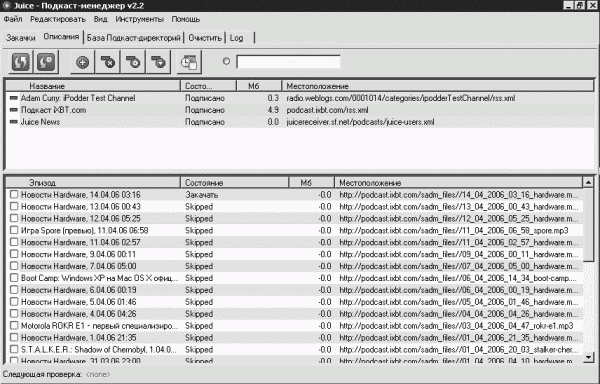600x384 pixels.
Task: Check selected feed using the down-arrow feed icon
Action: coord(158,62)
